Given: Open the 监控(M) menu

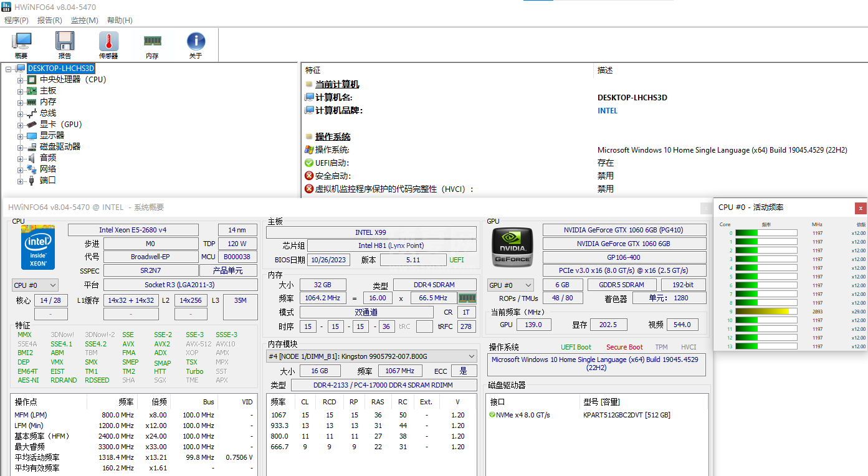Looking at the screenshot, I should [84, 20].
